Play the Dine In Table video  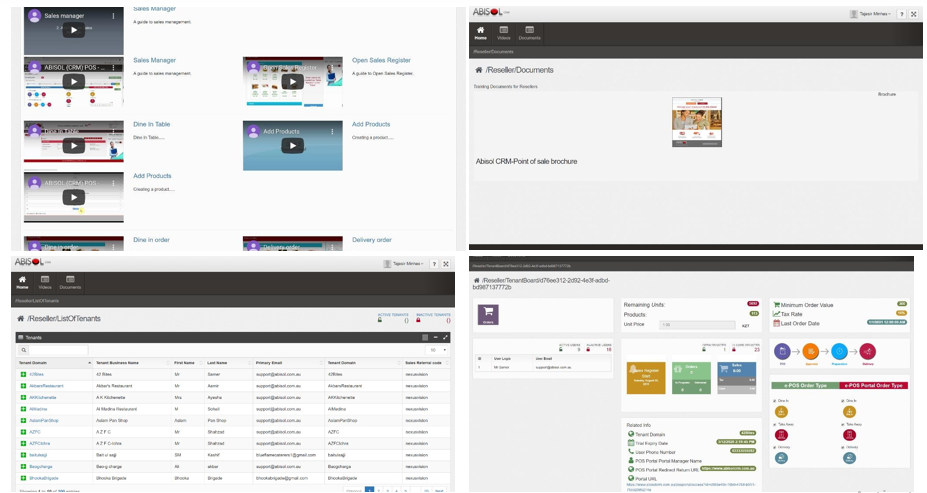73,145
